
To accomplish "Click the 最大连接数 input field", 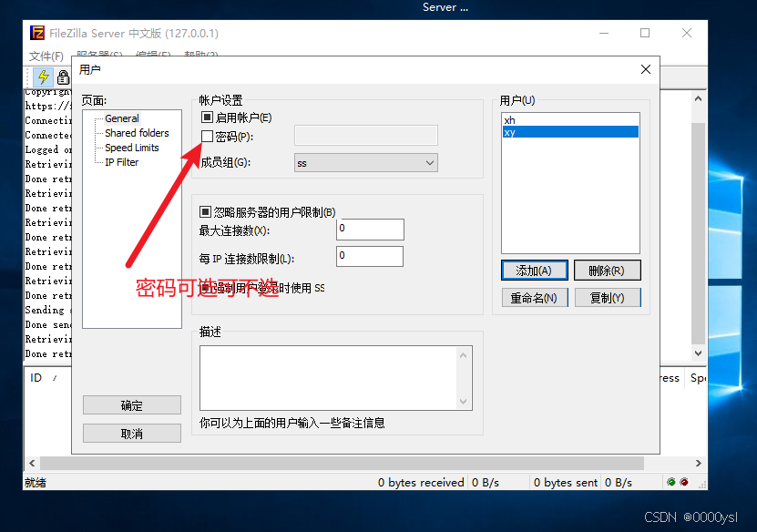I will (x=370, y=230).
